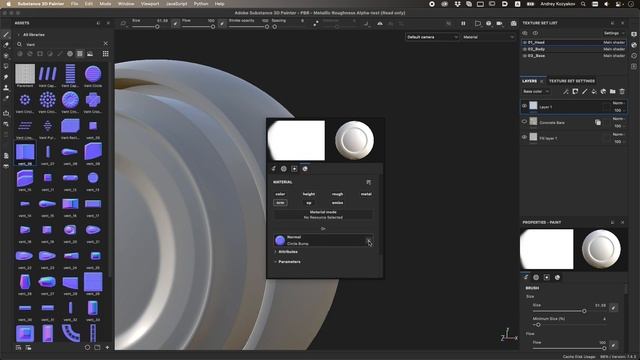Toggle the nrm channel in Material popup

pyautogui.click(x=280, y=202)
